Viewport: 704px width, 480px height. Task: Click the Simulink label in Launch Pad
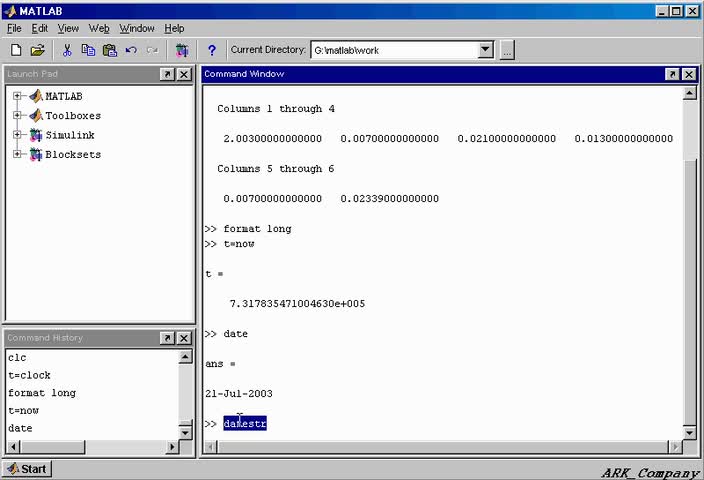[x=70, y=135]
